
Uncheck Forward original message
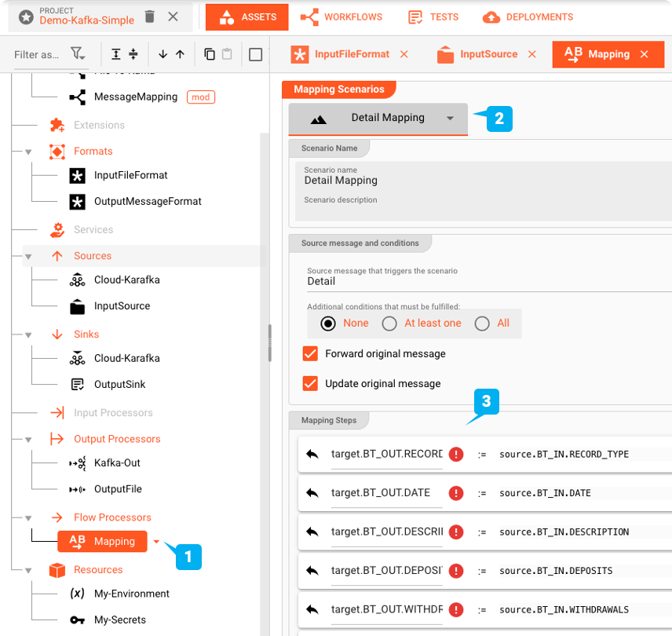[310, 354]
